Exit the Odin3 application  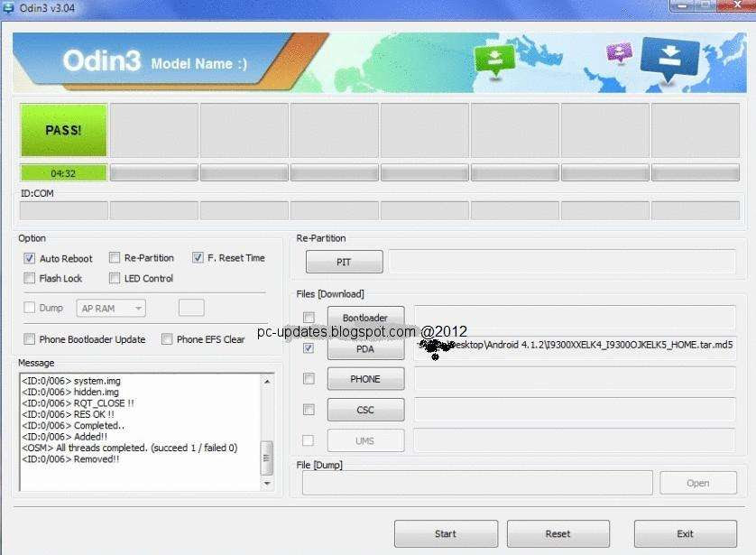click(686, 533)
